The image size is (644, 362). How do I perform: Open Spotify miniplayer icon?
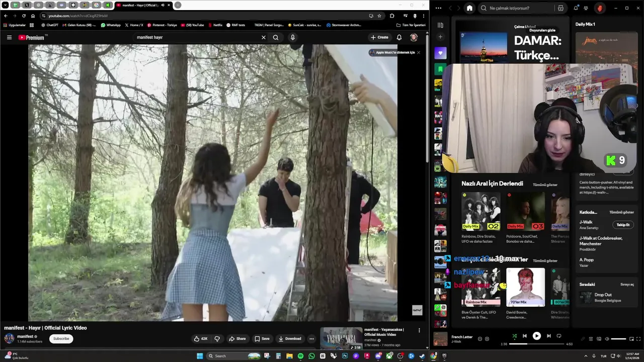click(631, 339)
